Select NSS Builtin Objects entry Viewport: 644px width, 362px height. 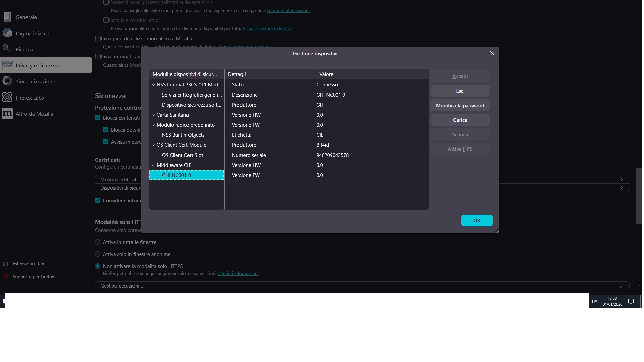tap(183, 135)
